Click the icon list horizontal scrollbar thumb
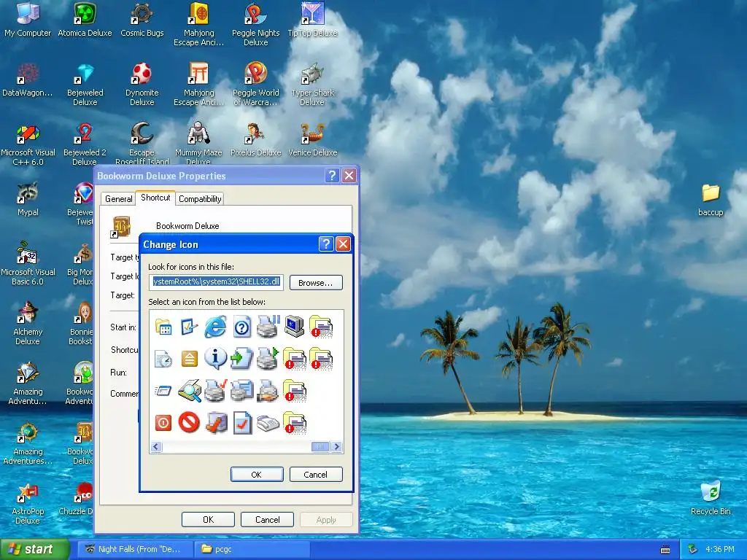The width and height of the screenshot is (747, 560). pyautogui.click(x=320, y=447)
